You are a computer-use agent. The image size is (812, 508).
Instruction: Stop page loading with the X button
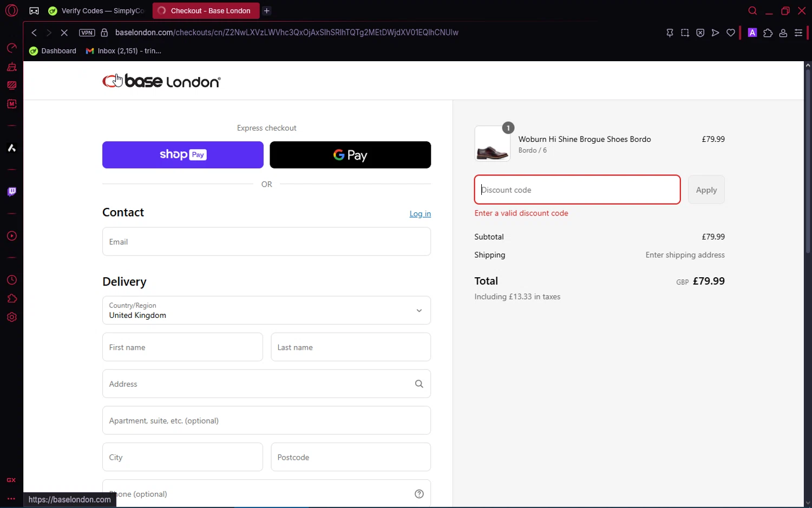64,32
